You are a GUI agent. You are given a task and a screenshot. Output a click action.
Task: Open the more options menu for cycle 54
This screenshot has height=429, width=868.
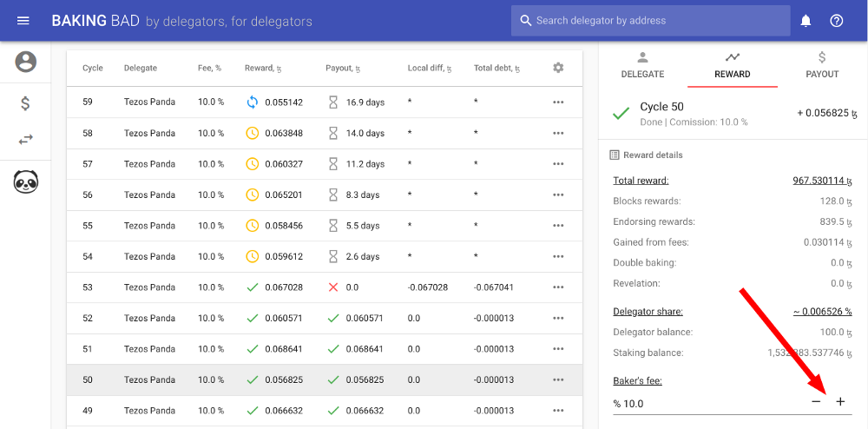coord(558,256)
